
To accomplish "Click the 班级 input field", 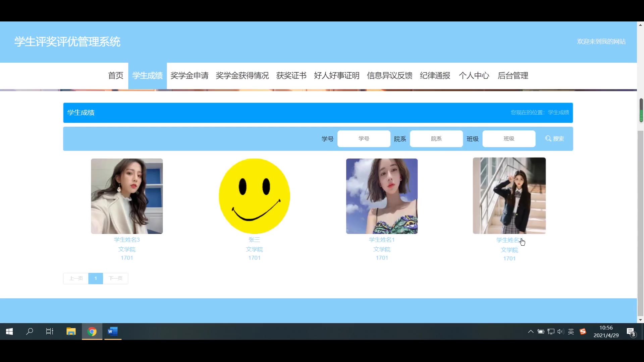I will 509,139.
